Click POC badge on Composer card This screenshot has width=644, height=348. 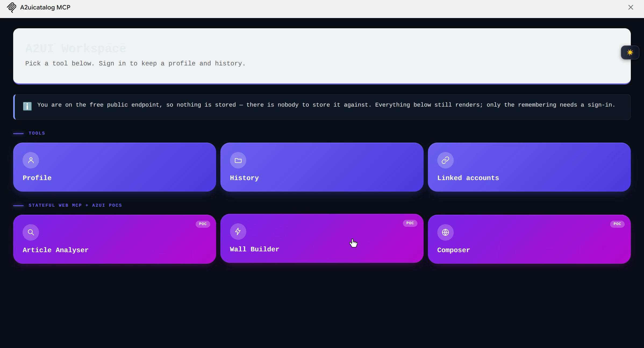coord(617,224)
